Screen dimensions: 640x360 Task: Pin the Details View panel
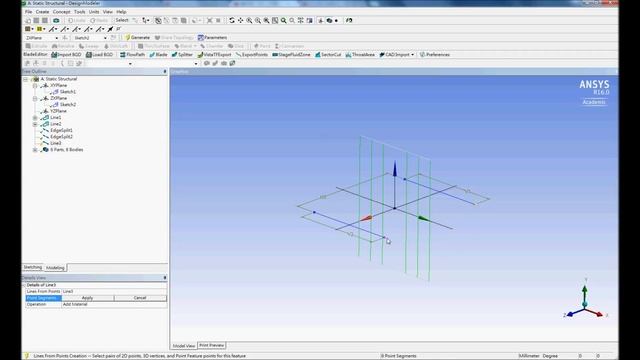[165, 278]
